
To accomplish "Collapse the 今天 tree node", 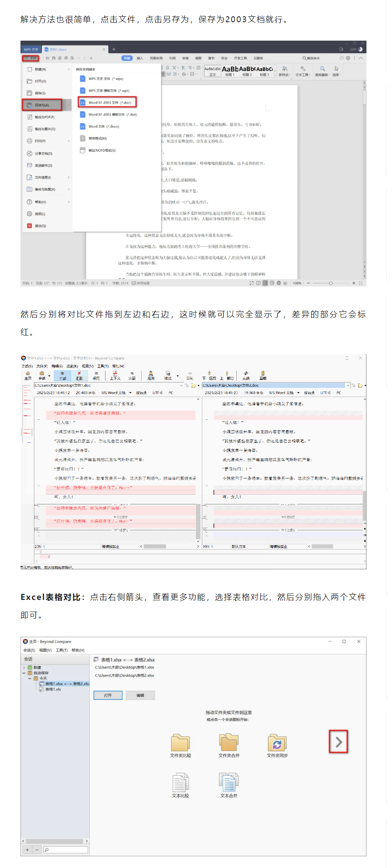I will (x=30, y=678).
